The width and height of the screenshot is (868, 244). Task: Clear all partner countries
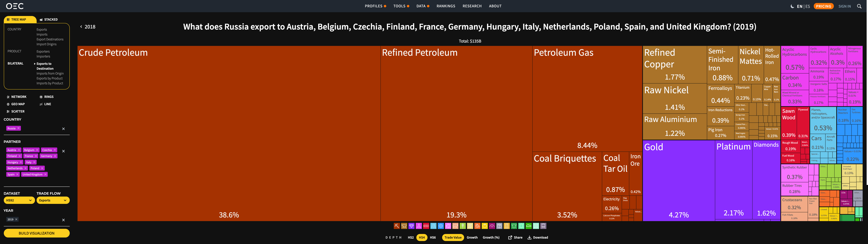tap(63, 151)
